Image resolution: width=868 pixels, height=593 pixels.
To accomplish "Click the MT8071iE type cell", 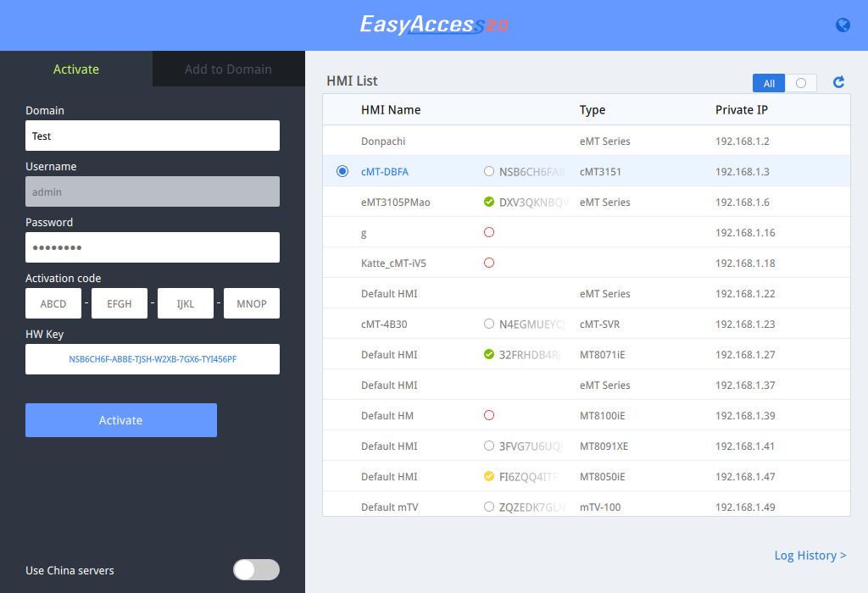I will pyautogui.click(x=603, y=355).
